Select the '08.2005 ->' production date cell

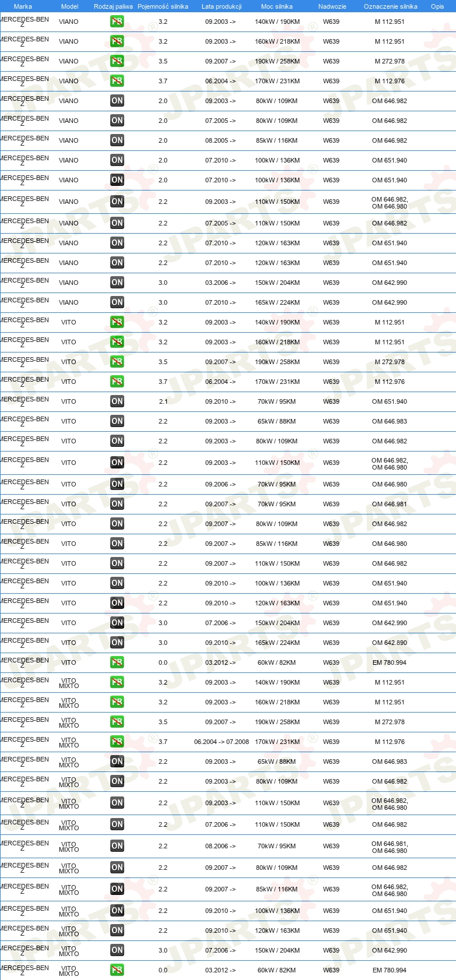(x=220, y=140)
